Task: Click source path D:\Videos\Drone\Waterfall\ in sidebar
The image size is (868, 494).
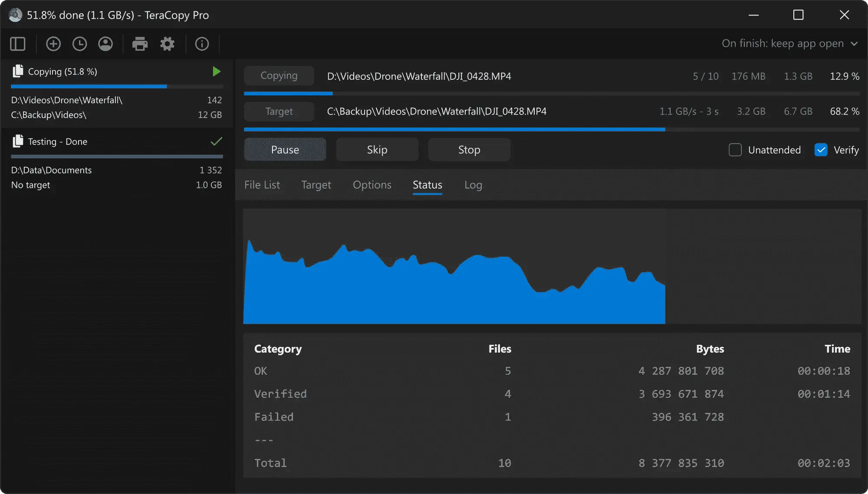Action: 67,100
